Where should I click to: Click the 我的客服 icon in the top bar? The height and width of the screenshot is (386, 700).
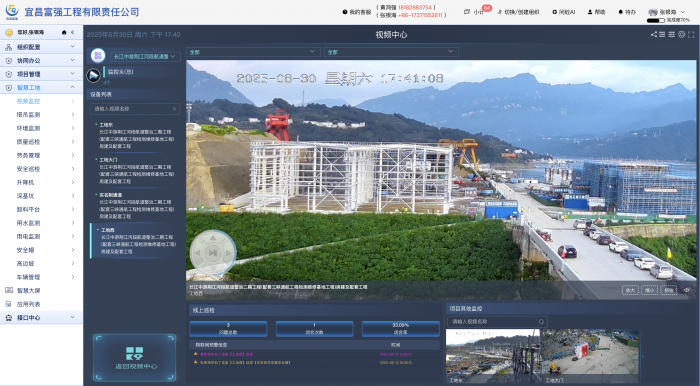(345, 12)
